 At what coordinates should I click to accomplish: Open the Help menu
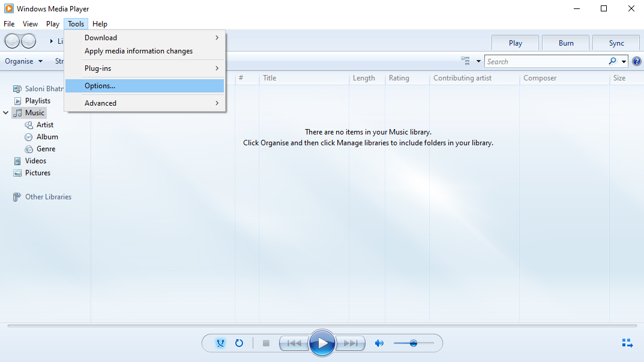click(x=100, y=24)
